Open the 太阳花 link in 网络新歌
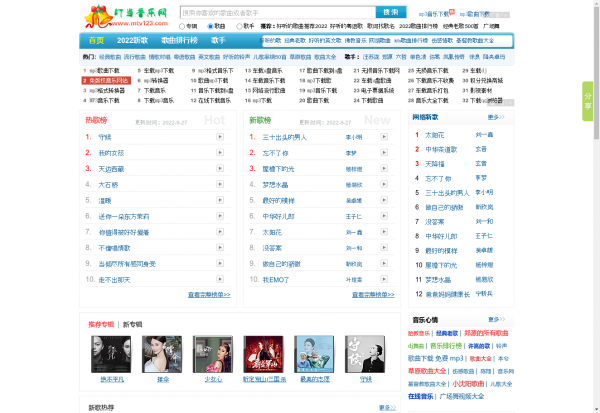 point(434,133)
